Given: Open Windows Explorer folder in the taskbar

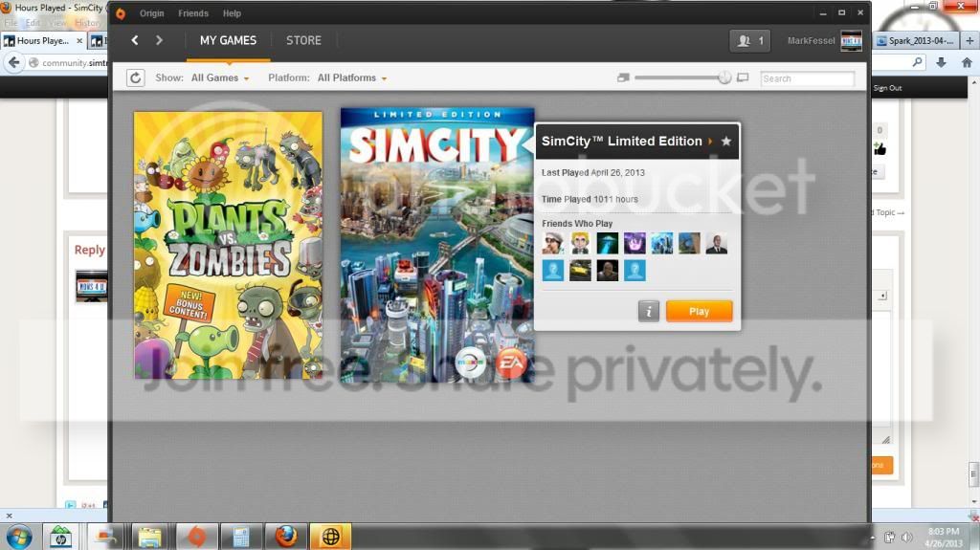Looking at the screenshot, I should point(150,537).
